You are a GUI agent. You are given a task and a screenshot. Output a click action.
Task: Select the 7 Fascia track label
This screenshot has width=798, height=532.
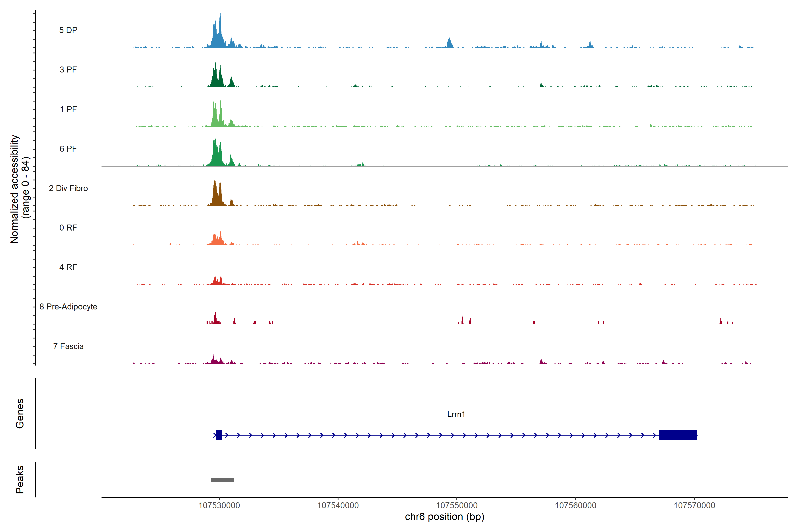(68, 346)
